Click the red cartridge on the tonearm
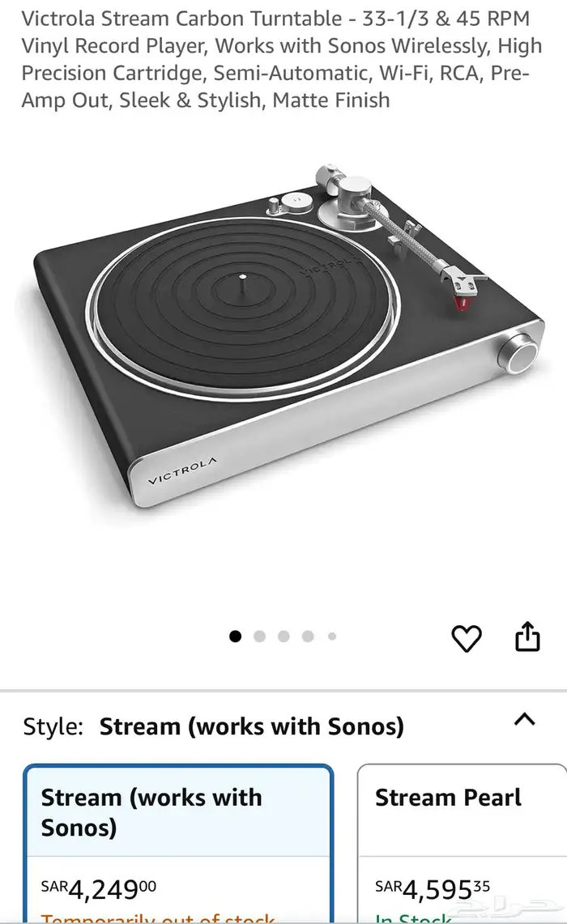Image resolution: width=567 pixels, height=924 pixels. tap(462, 303)
